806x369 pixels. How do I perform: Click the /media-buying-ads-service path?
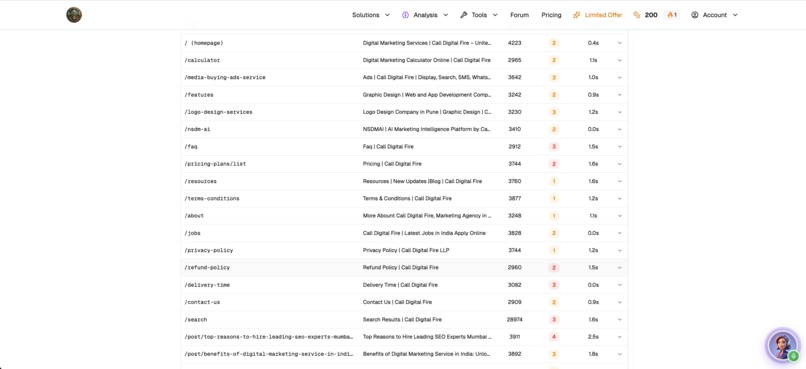pos(225,78)
